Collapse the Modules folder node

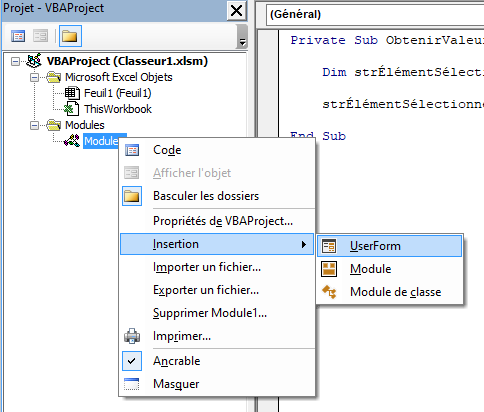point(34,125)
